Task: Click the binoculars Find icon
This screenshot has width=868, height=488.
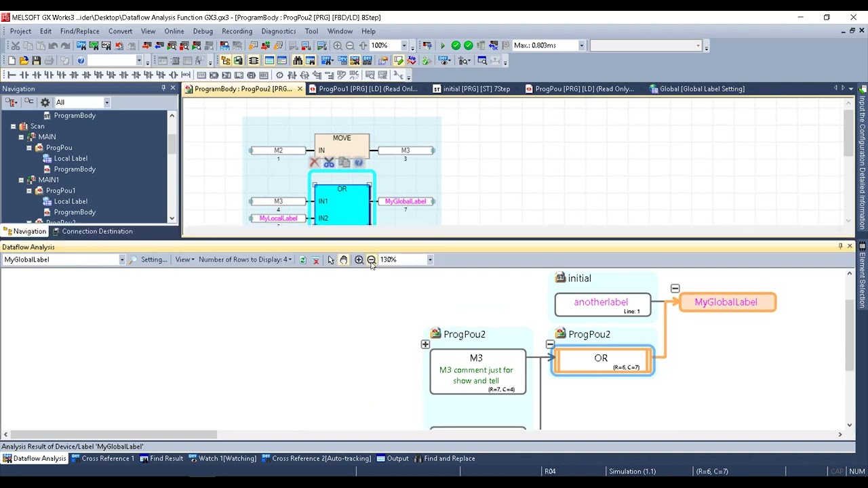Action: (x=298, y=60)
